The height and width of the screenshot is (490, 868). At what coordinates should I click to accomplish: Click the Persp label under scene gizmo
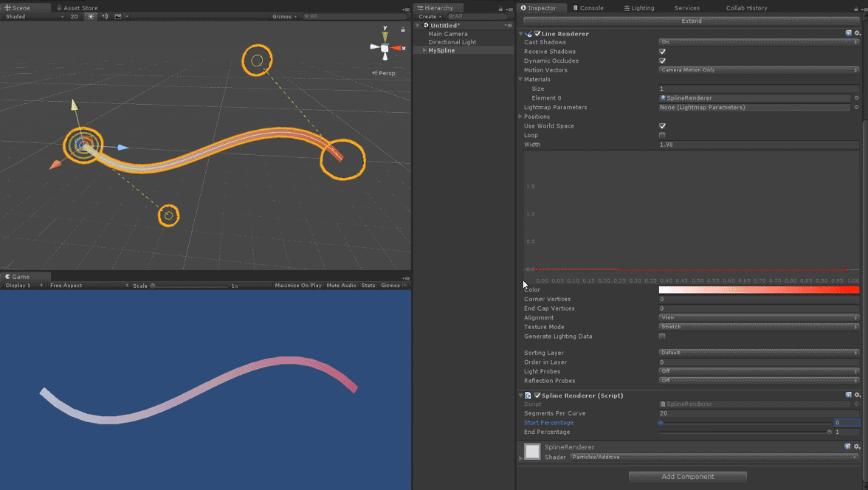coord(386,73)
